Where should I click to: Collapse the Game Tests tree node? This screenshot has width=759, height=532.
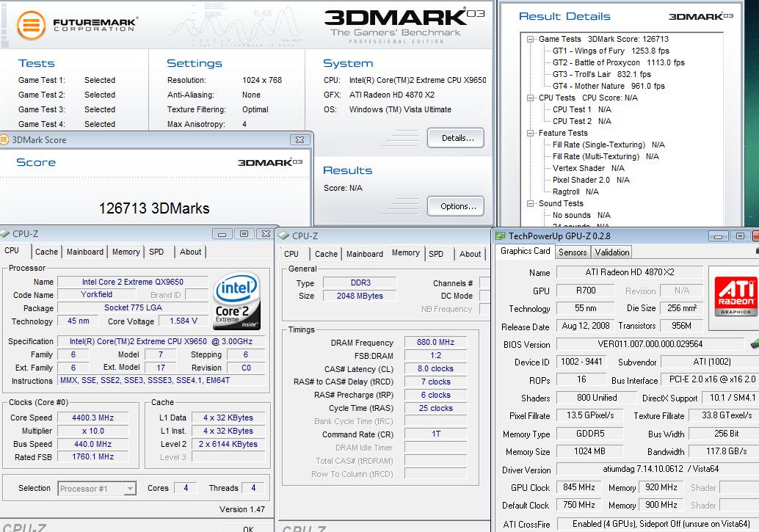tap(531, 39)
